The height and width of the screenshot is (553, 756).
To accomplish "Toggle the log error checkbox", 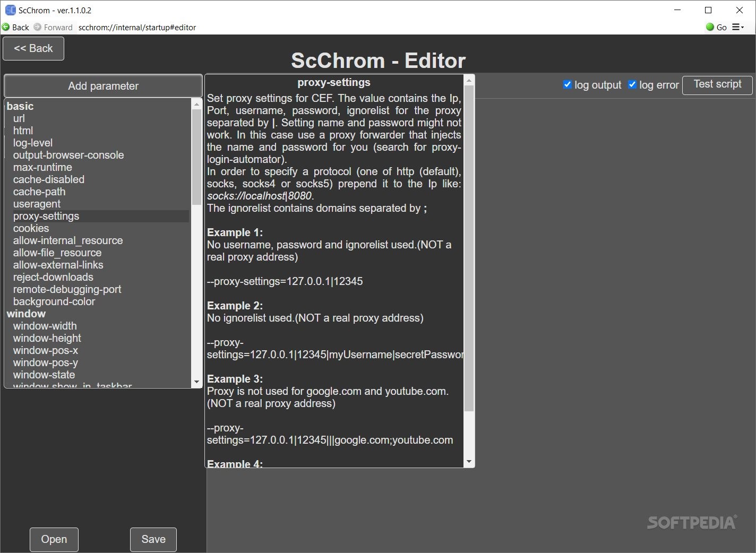I will pyautogui.click(x=632, y=84).
